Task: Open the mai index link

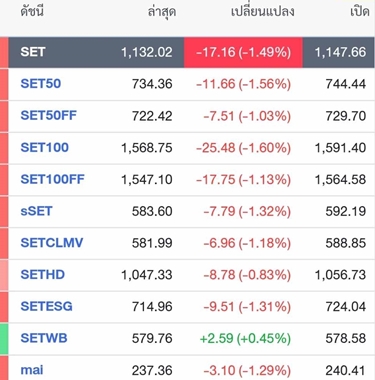Action: (32, 370)
